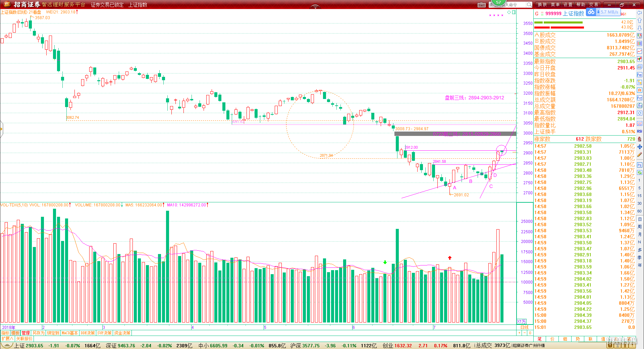Click the 绑定到 bind-to button
The height and width of the screenshot is (349, 644).
pyautogui.click(x=53, y=333)
